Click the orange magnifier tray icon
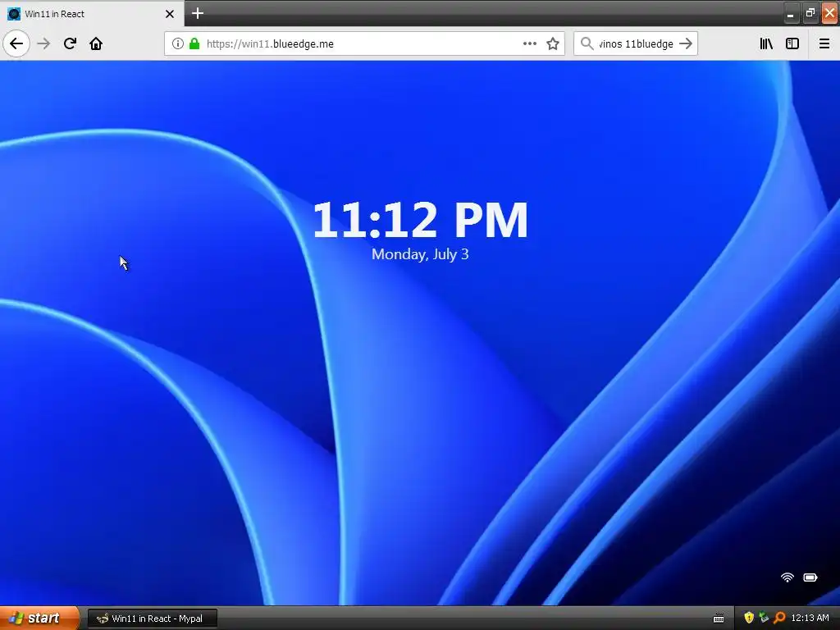This screenshot has height=630, width=840. (x=779, y=618)
